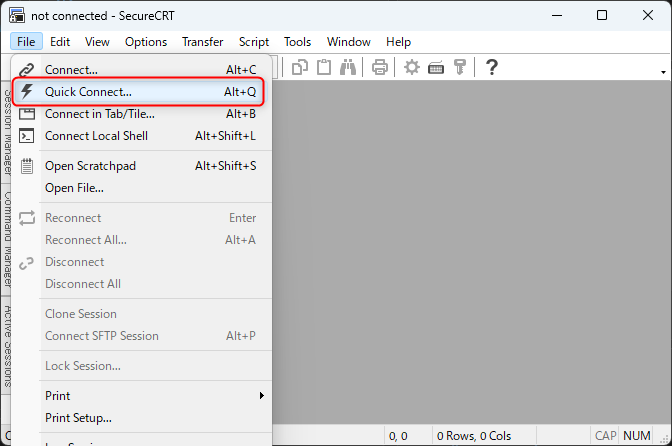Screen dimensions: 672x446
Task: Open the Help menu
Action: [x=398, y=42]
